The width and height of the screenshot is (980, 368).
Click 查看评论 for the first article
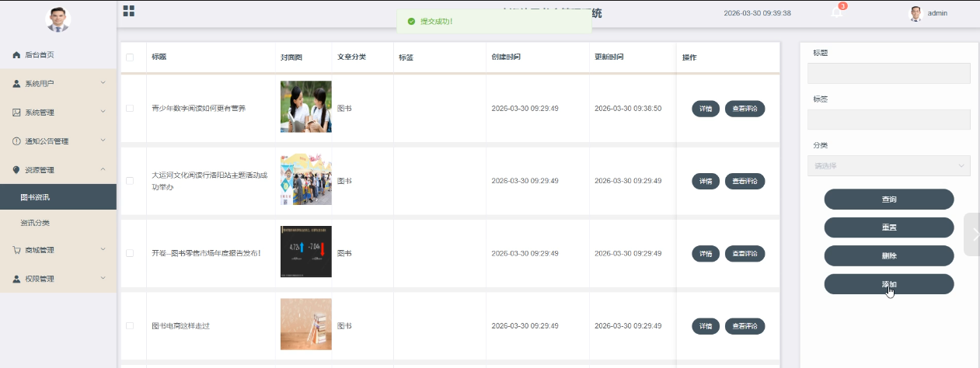(x=745, y=109)
